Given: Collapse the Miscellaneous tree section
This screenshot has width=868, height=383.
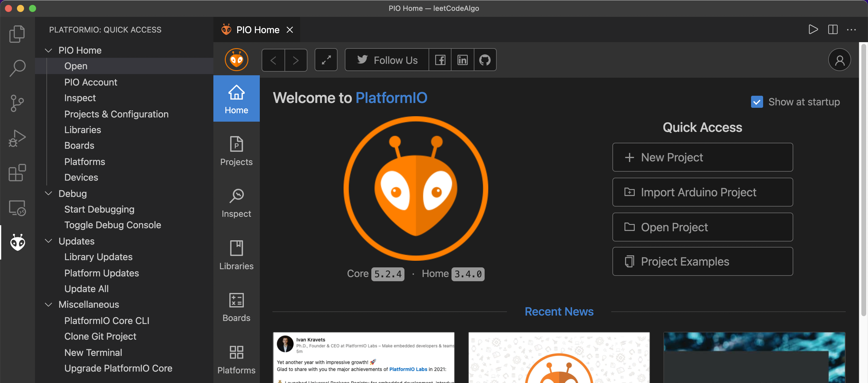Looking at the screenshot, I should click(x=49, y=304).
